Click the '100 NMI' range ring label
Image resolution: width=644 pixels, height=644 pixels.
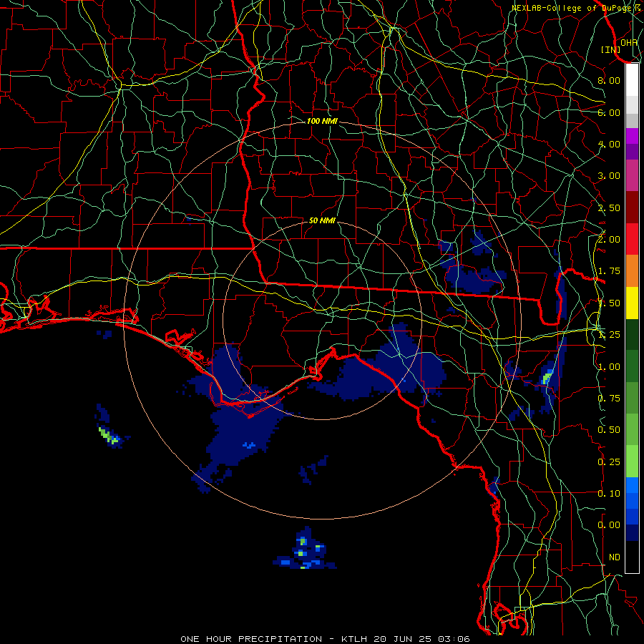[322, 121]
